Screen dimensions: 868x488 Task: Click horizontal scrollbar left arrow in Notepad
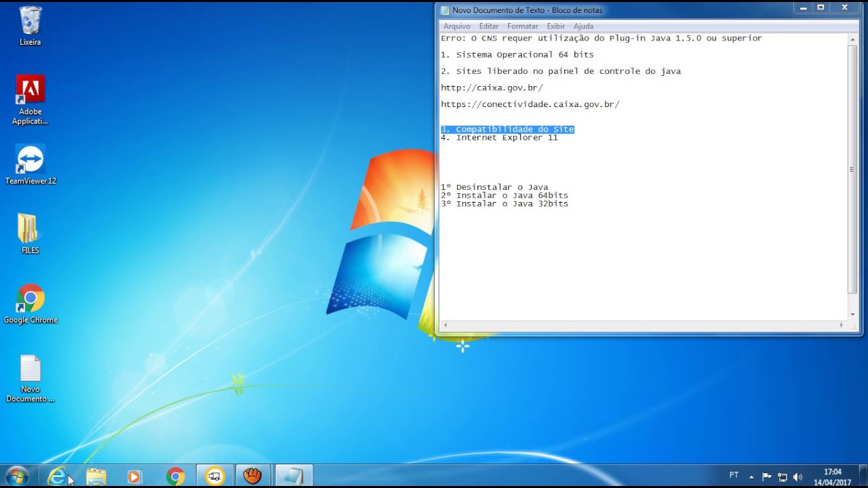[x=445, y=325]
